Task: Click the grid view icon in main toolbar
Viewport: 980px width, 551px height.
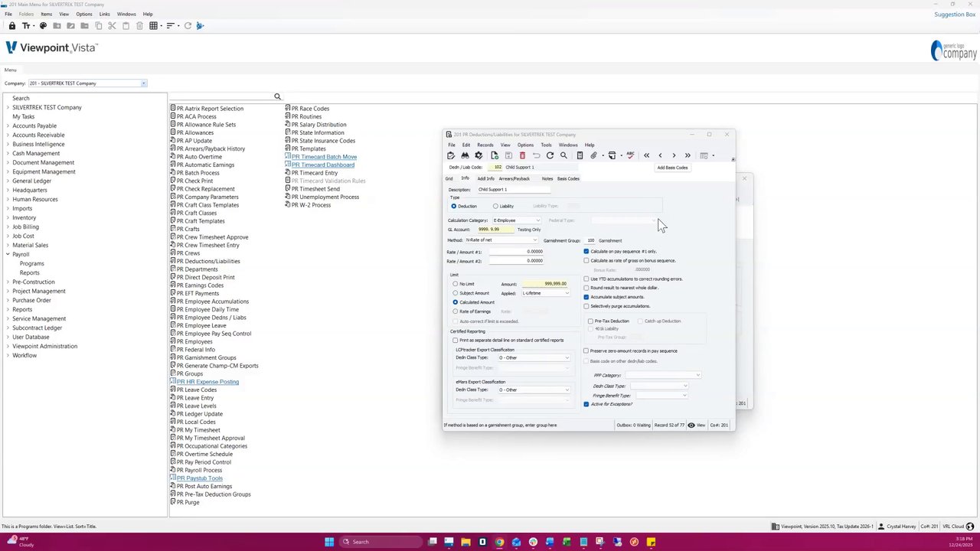Action: pos(153,26)
